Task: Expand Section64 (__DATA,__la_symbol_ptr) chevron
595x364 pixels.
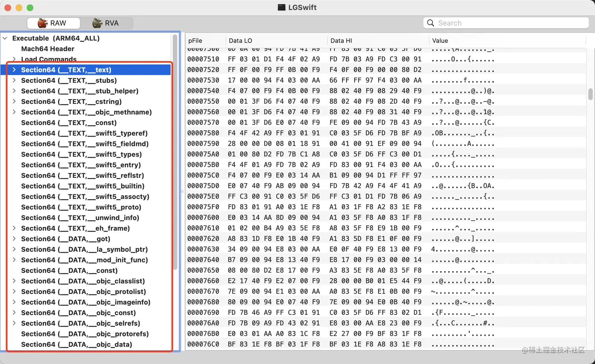Action: click(x=14, y=249)
